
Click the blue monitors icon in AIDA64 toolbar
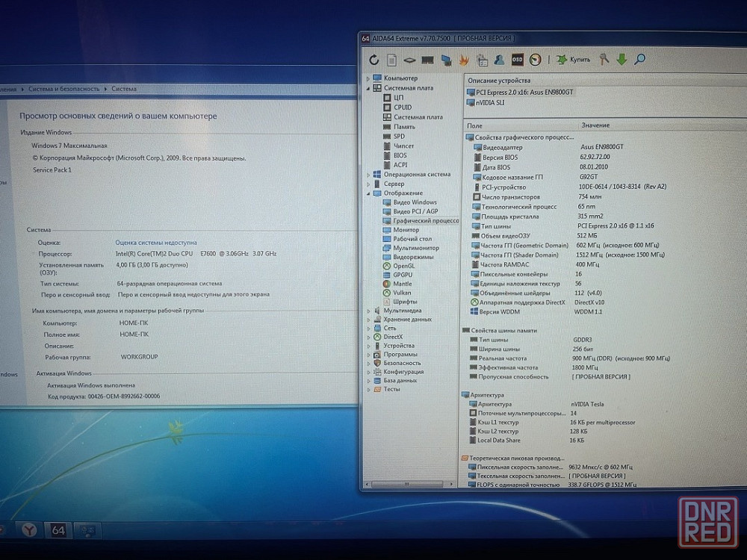[x=447, y=60]
